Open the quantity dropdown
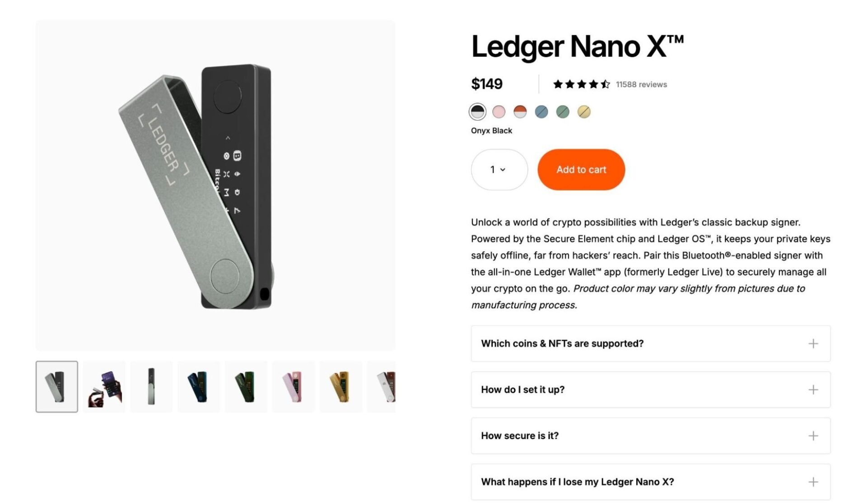This screenshot has height=504, width=867. [x=499, y=170]
